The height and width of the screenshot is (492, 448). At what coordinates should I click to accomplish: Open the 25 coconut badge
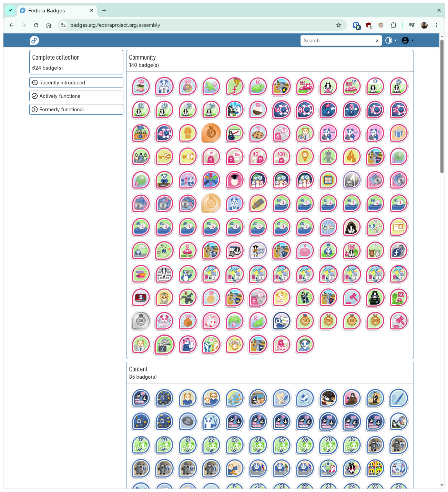coord(258,110)
